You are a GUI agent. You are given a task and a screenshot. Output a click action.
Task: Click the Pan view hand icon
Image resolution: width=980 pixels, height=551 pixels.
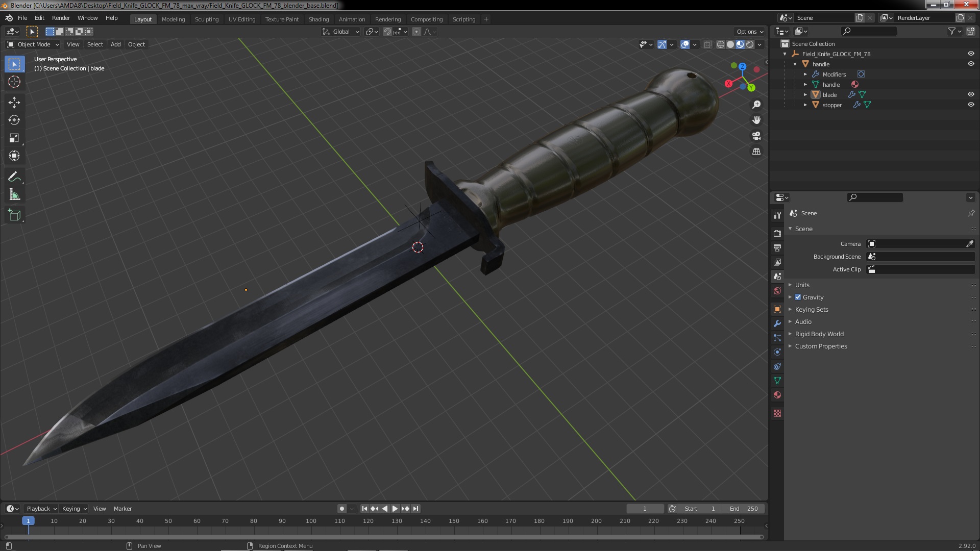click(756, 120)
